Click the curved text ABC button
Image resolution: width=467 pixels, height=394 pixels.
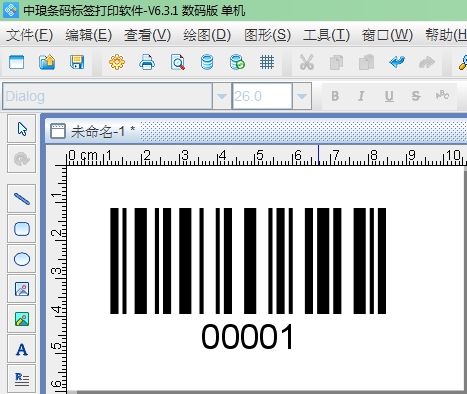pos(442,96)
